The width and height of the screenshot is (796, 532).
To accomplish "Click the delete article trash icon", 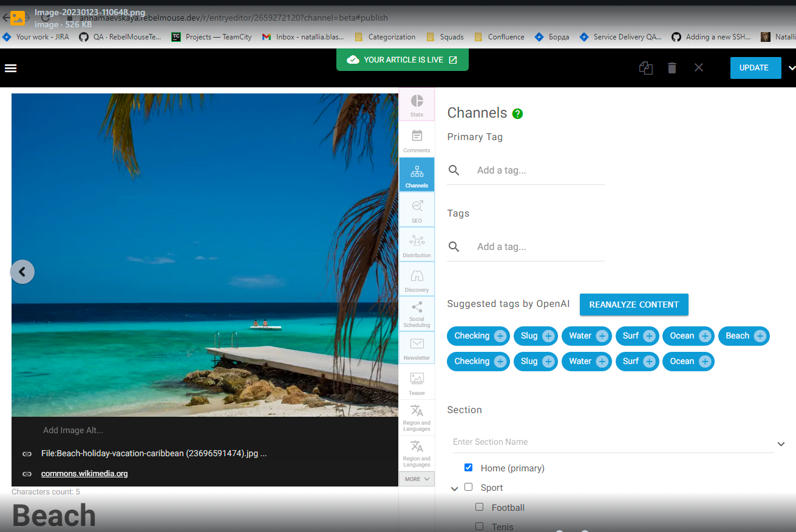I will coord(672,68).
